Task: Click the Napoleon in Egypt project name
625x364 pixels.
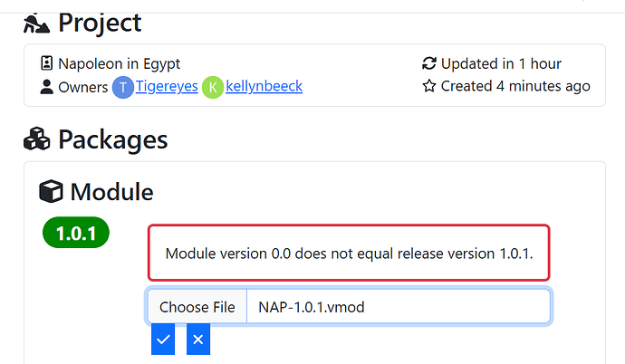Action: coord(120,63)
